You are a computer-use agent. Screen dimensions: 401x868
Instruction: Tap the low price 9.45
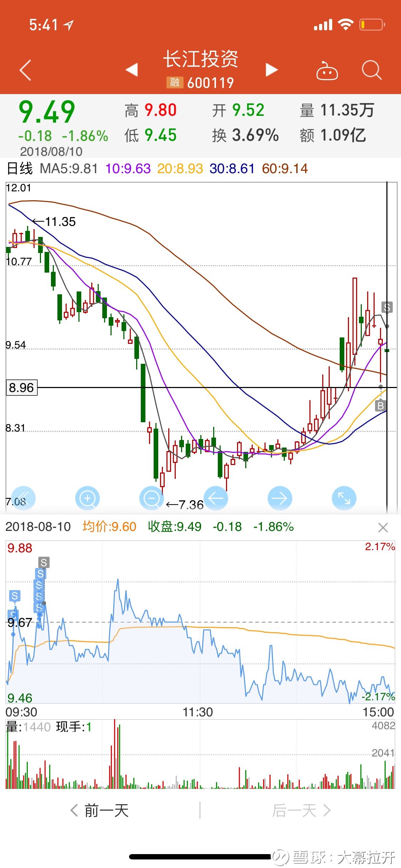160,135
